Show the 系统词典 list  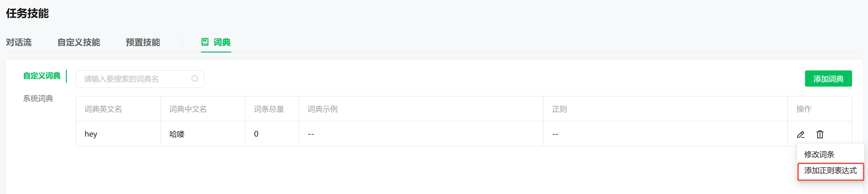38,98
